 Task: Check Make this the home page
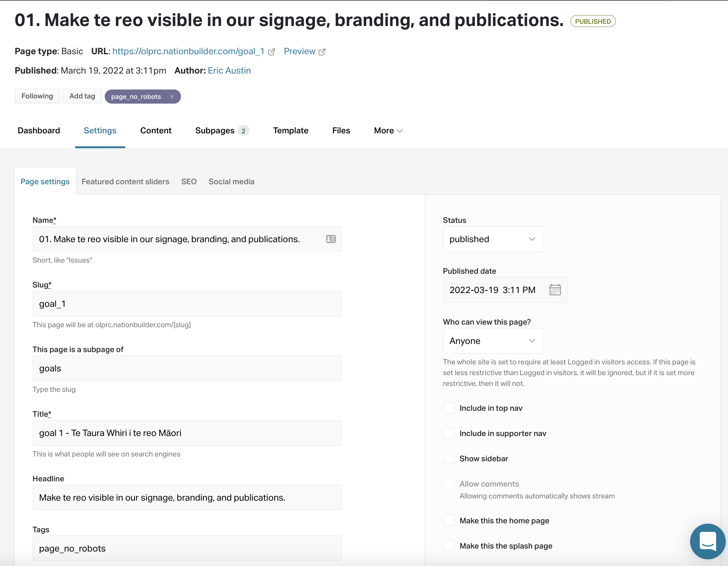[449, 520]
